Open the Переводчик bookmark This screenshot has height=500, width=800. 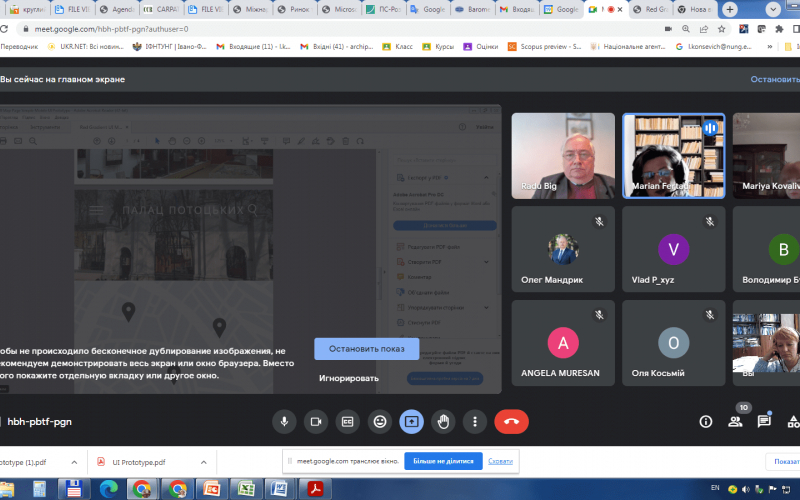coord(19,46)
